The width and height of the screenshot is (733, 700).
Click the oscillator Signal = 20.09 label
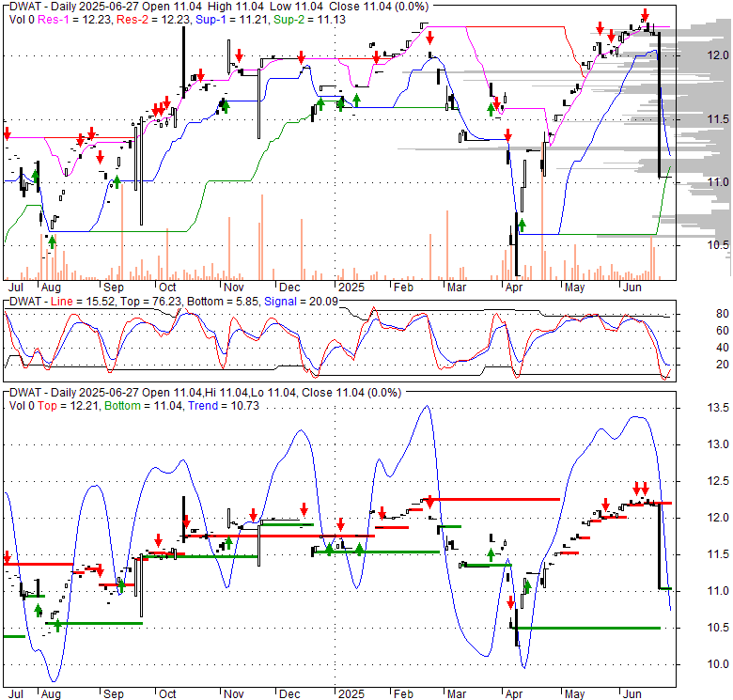point(301,302)
